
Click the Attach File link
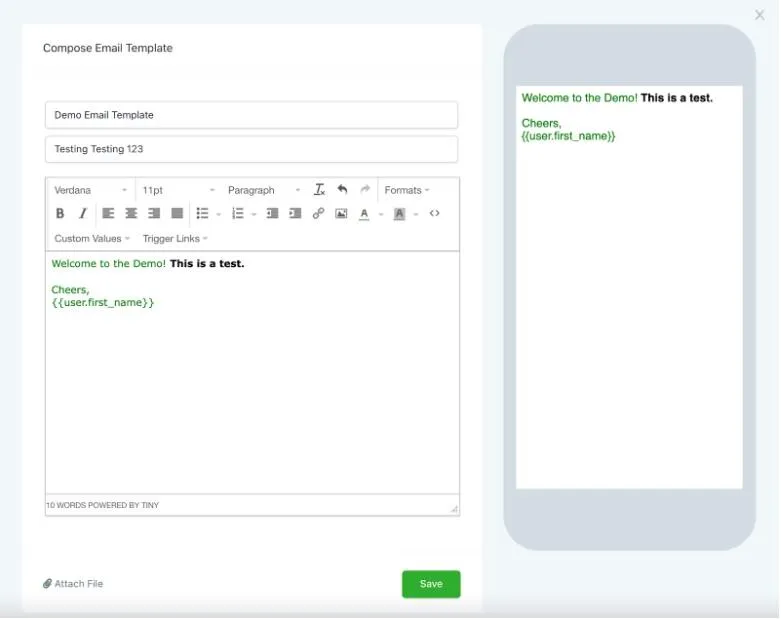point(73,584)
